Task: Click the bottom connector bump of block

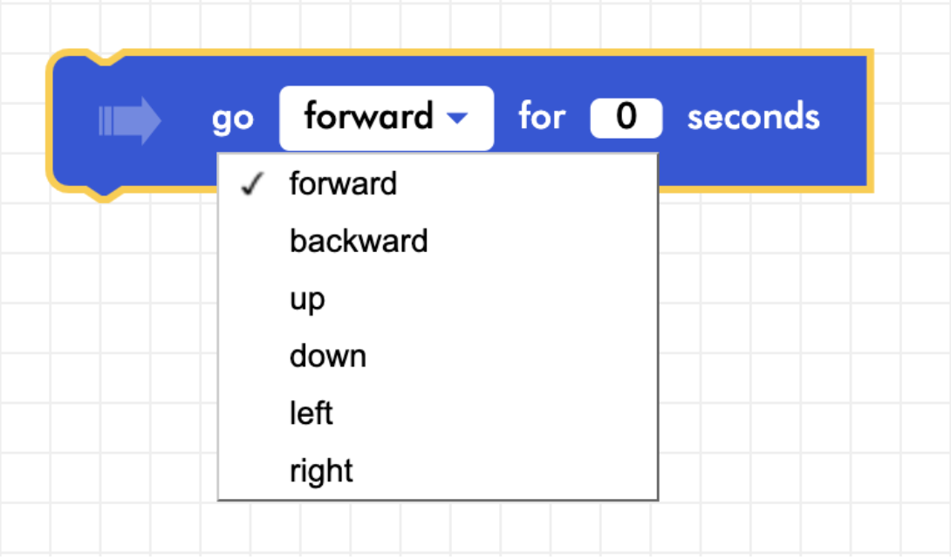Action: point(103,192)
